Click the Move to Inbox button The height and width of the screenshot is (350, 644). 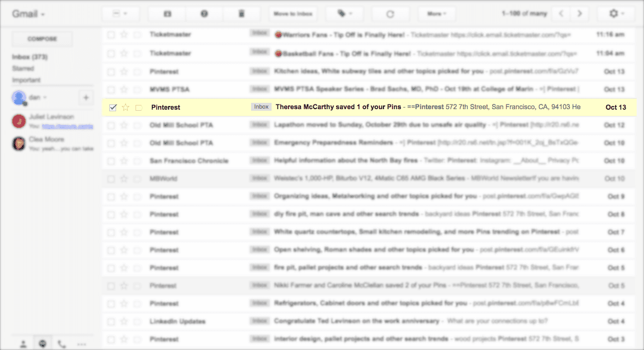click(x=293, y=14)
